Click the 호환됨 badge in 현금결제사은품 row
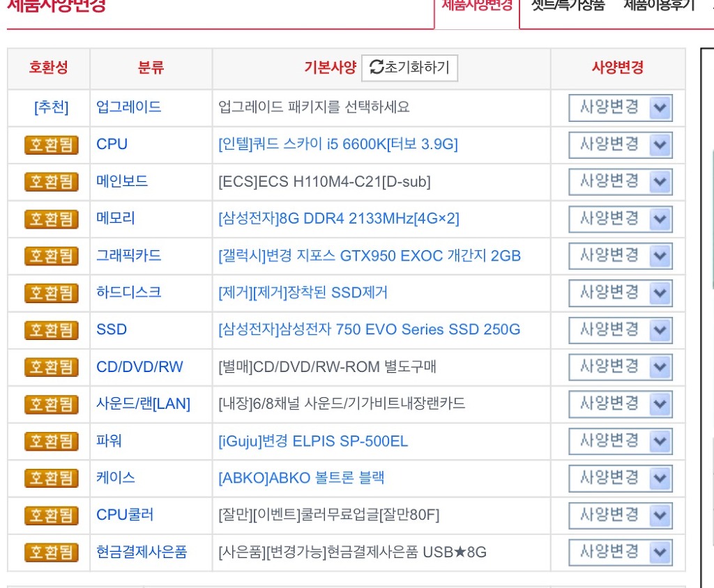 [x=52, y=552]
